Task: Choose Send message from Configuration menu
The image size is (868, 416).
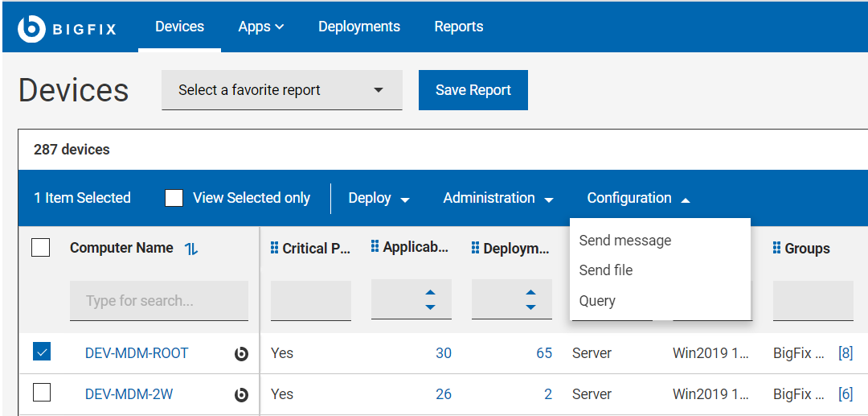Action: pos(624,241)
